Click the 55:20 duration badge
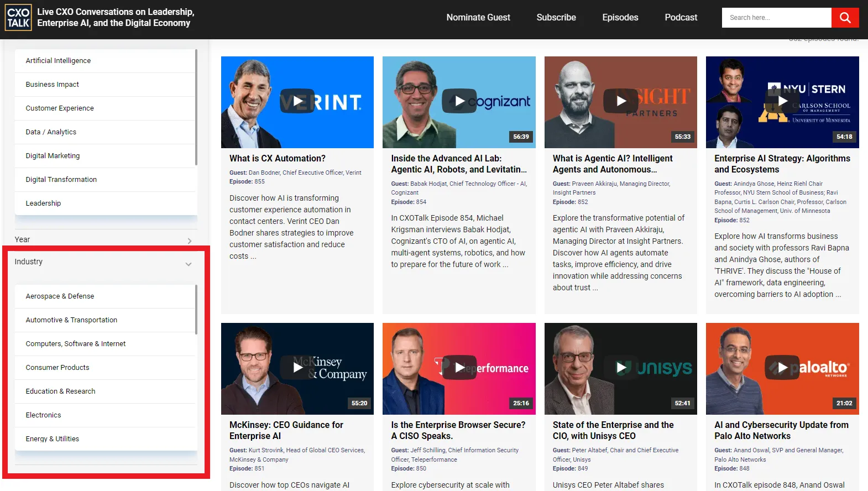Viewport: 868px width, 491px height. [x=359, y=403]
